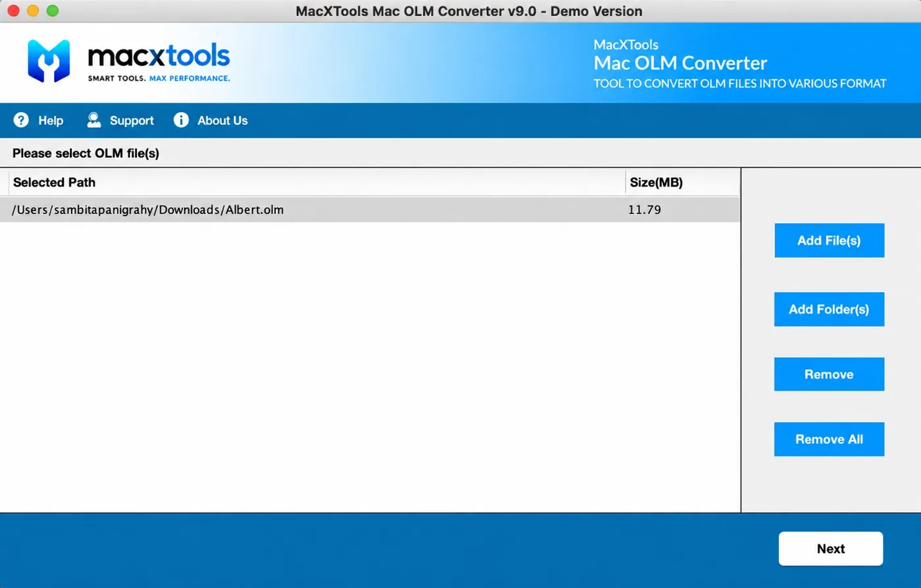This screenshot has width=921, height=588.
Task: Click the MacXTools logo icon
Action: pyautogui.click(x=49, y=61)
